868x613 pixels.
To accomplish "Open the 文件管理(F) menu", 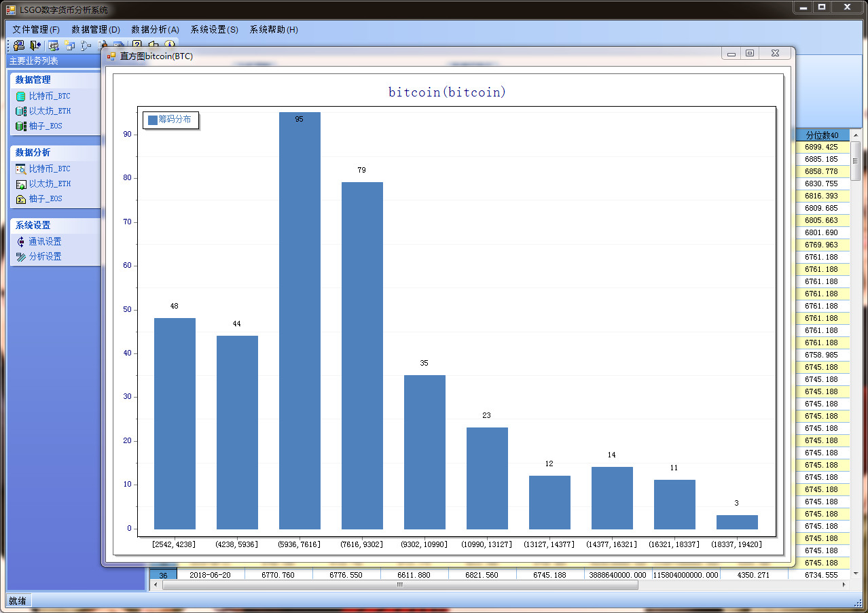I will [36, 29].
